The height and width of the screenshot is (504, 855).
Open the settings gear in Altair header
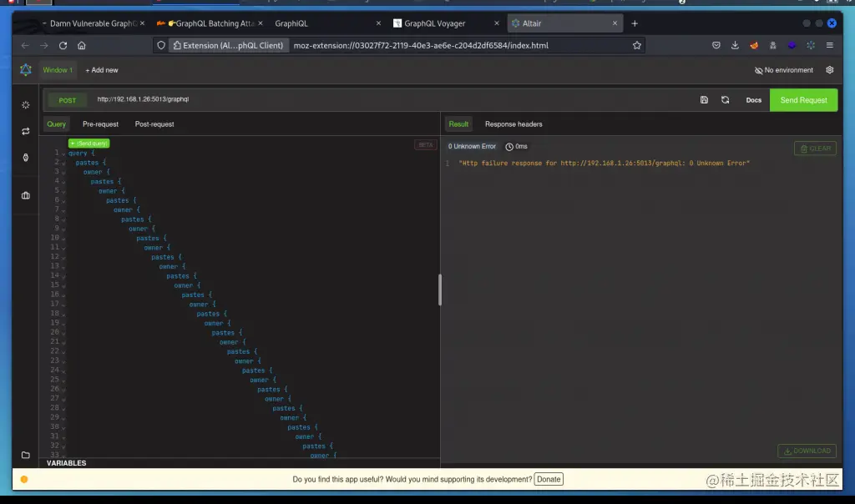pyautogui.click(x=829, y=70)
